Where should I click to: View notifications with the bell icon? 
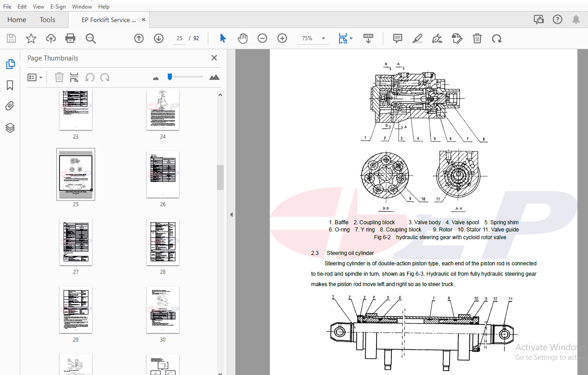(576, 19)
